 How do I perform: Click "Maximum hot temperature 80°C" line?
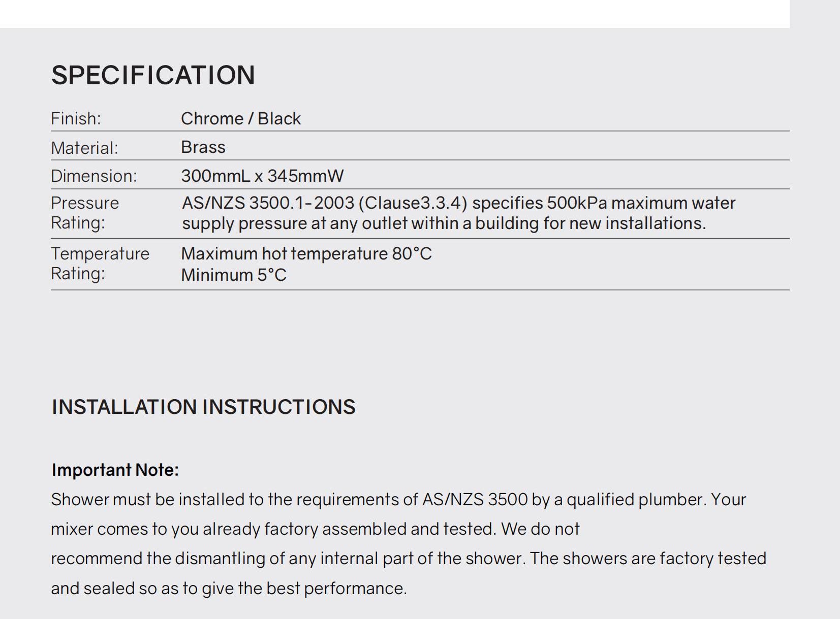[x=306, y=253]
